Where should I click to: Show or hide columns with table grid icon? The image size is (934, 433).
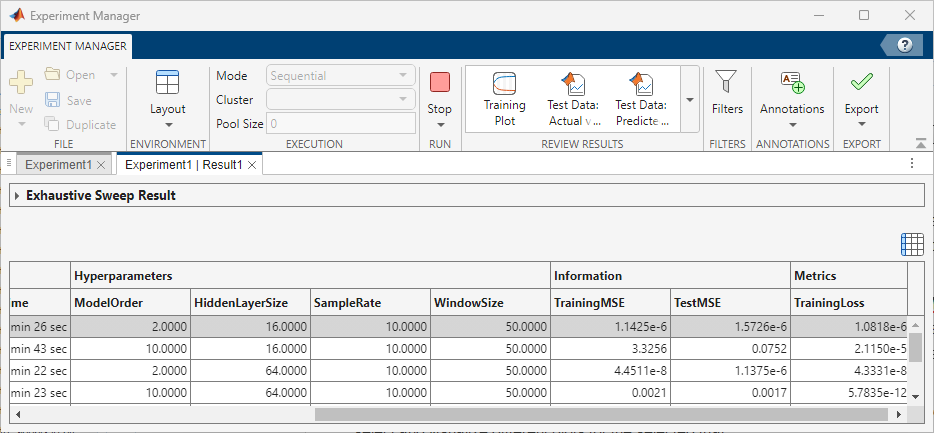[913, 244]
